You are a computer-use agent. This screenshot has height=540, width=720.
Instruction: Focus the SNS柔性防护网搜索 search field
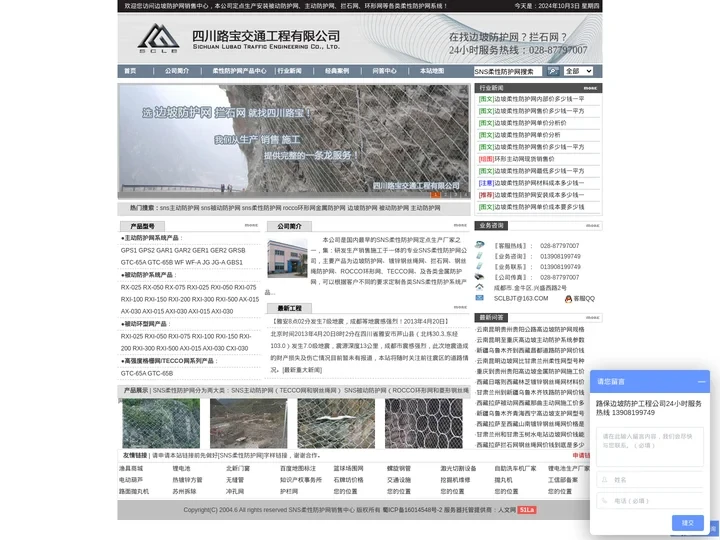(508, 71)
